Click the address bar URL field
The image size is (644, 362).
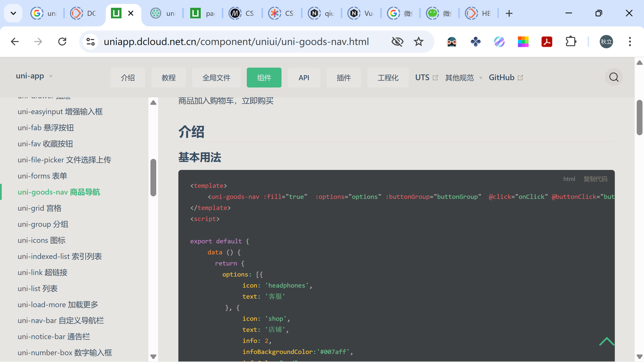tap(236, 42)
